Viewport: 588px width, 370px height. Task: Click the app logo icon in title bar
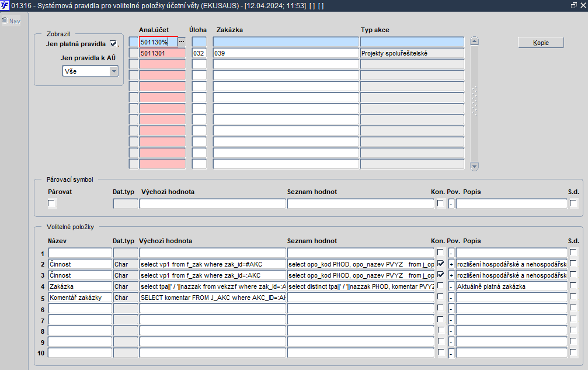pos(5,5)
